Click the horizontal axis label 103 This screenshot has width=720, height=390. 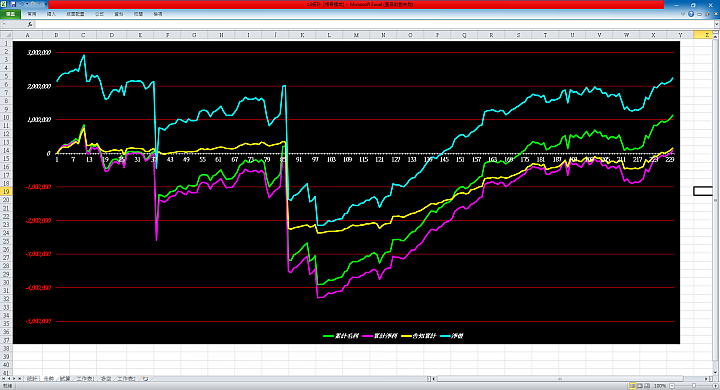click(331, 159)
